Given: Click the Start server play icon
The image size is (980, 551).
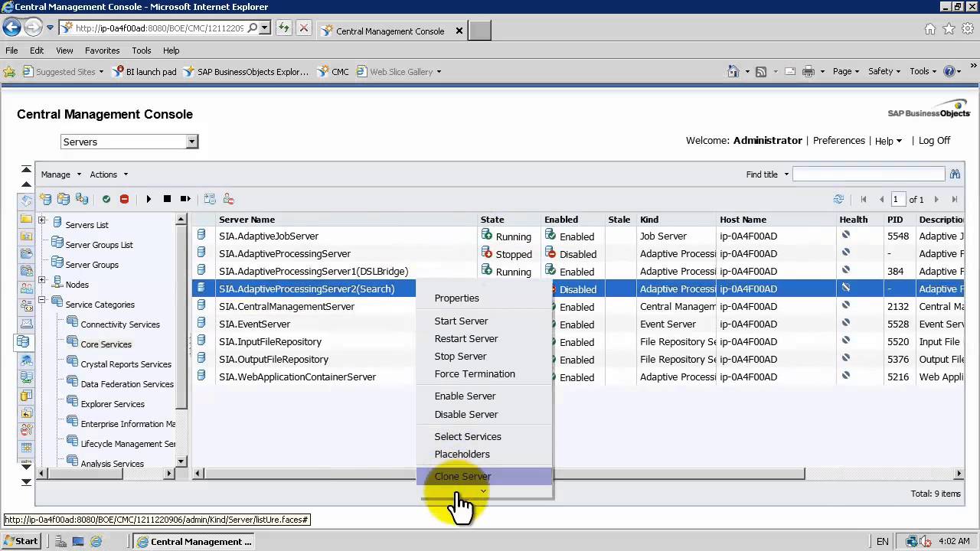Looking at the screenshot, I should [x=149, y=199].
